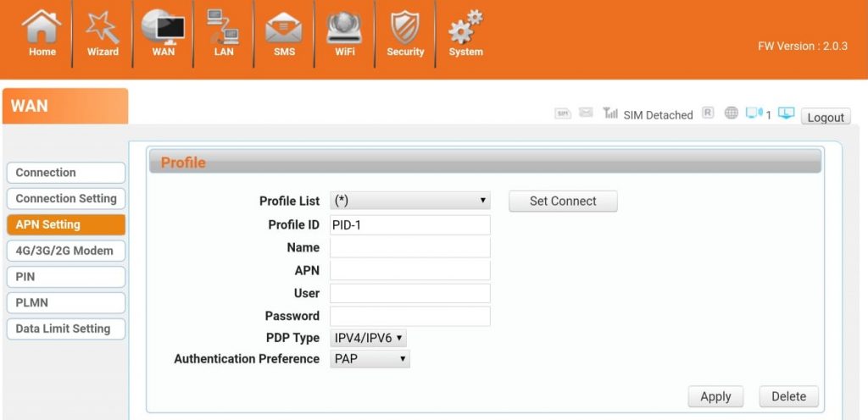Click the LAN monitor status icon
Image resolution: width=868 pixels, height=420 pixels.
[786, 113]
